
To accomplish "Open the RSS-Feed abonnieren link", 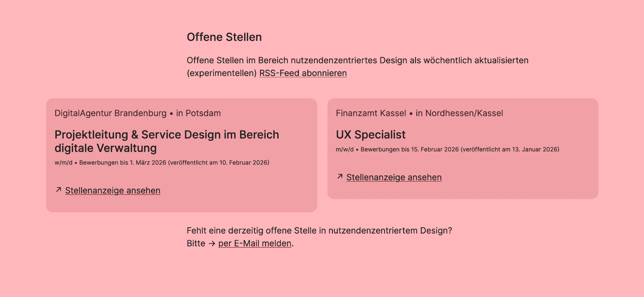I will 303,73.
